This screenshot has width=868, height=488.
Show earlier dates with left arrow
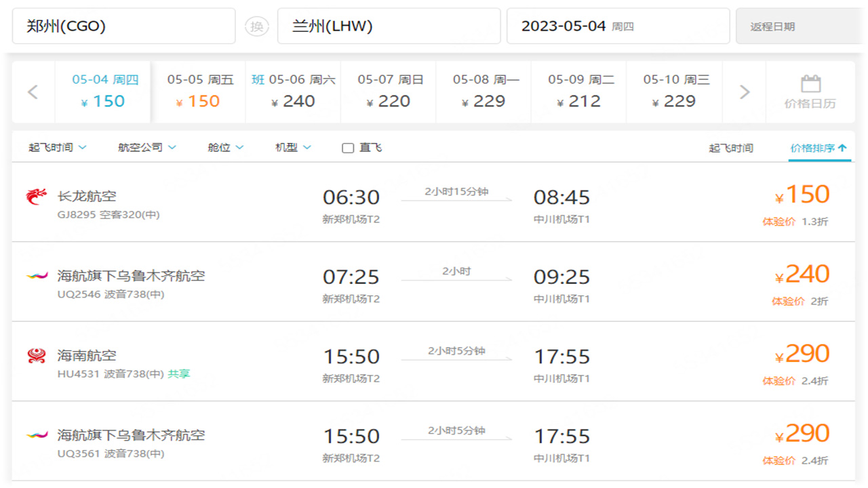coord(33,92)
